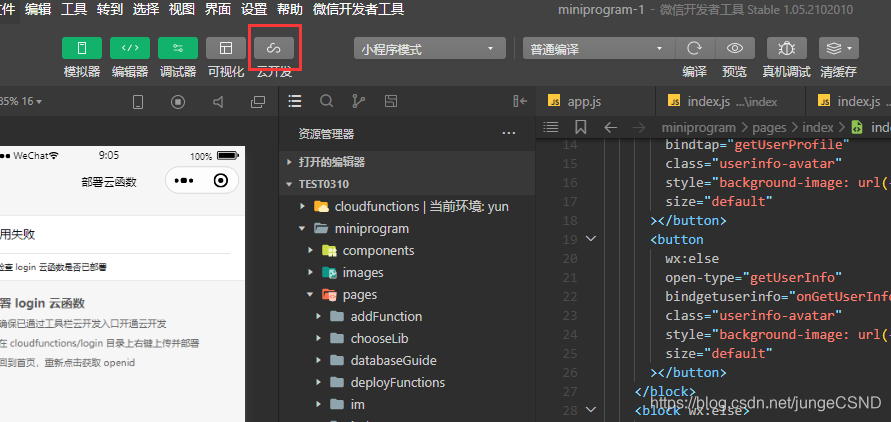Toggle the 调试器 debugger panel button
This screenshot has width=891, height=422.
point(178,48)
